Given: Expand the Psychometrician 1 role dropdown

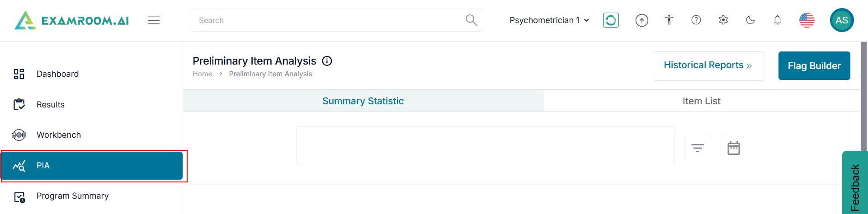Looking at the screenshot, I should point(549,20).
